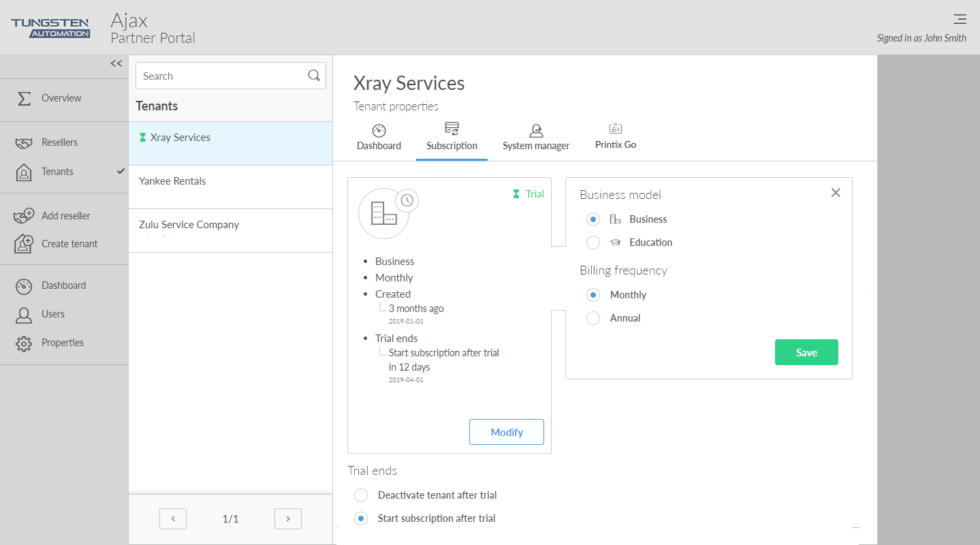Click the Overview sigma icon
Viewport: 980px width, 545px height.
[24, 98]
